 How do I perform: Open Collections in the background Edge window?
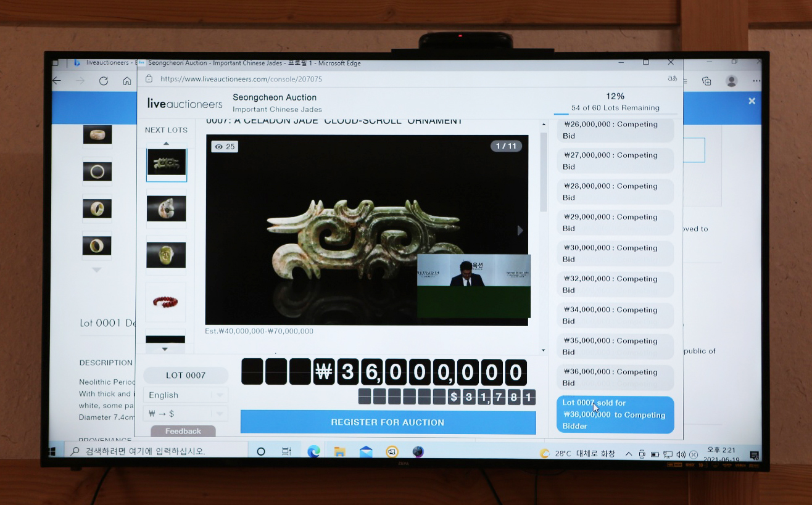(x=706, y=81)
